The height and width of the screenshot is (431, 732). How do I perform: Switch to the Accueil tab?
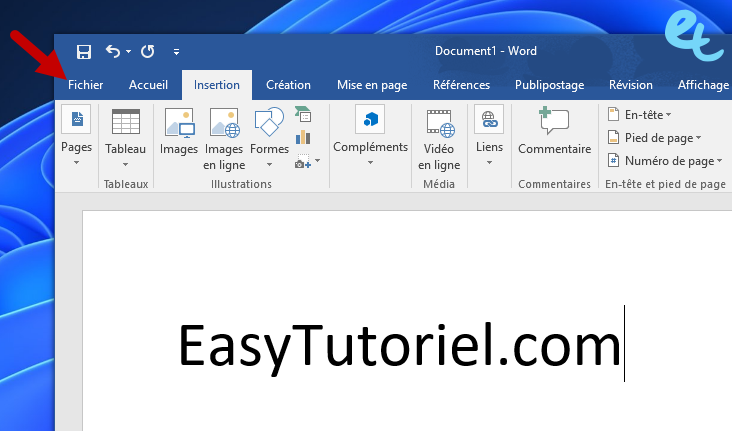click(x=148, y=85)
